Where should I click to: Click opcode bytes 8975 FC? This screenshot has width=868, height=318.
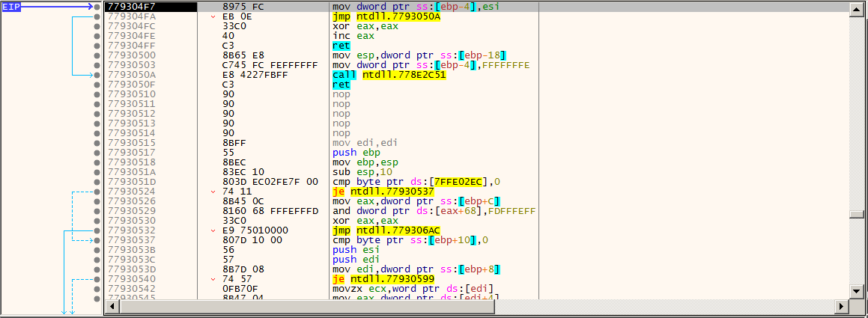(241, 7)
